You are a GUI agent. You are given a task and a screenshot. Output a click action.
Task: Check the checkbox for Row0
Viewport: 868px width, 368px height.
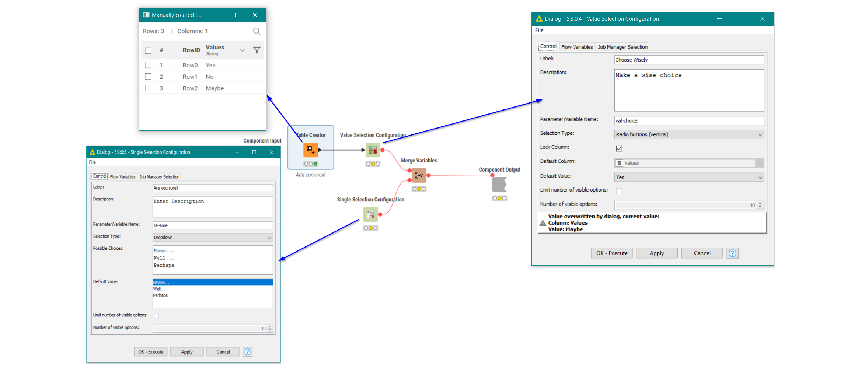149,65
